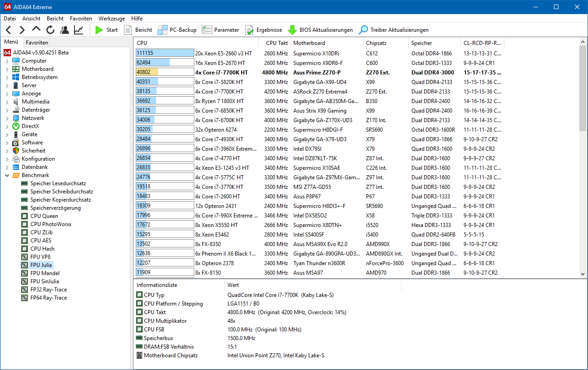Click the Parameter checklist icon
Viewport: 588px width, 370px height.
207,30
